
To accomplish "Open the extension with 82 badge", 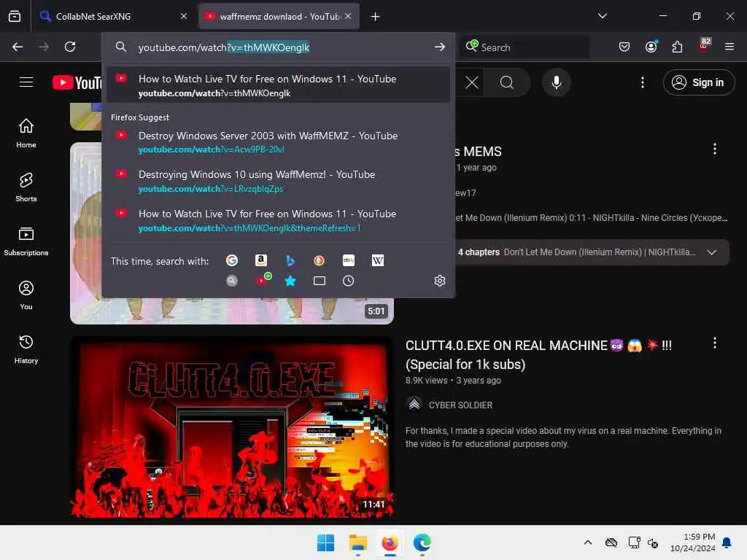I will 704,46.
